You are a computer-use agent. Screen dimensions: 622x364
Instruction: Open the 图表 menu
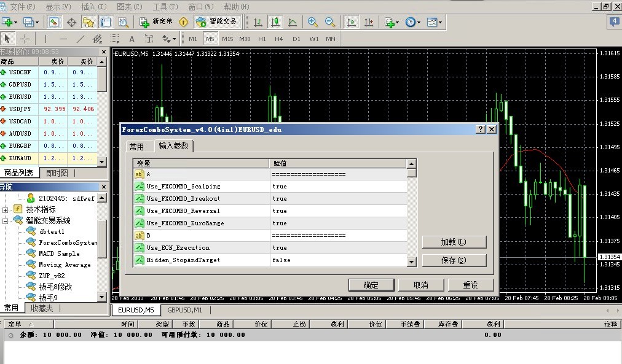[129, 7]
